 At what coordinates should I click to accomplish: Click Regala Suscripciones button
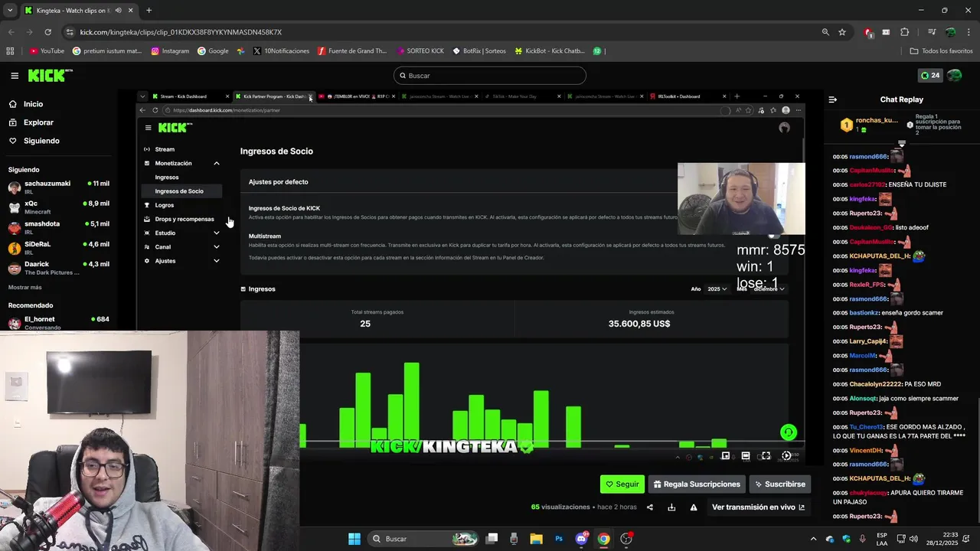point(697,484)
